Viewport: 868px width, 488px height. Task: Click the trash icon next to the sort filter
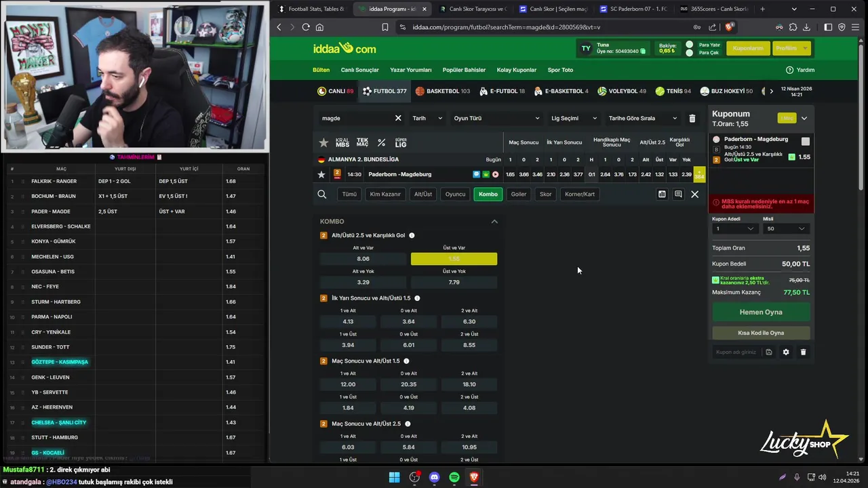click(692, 118)
